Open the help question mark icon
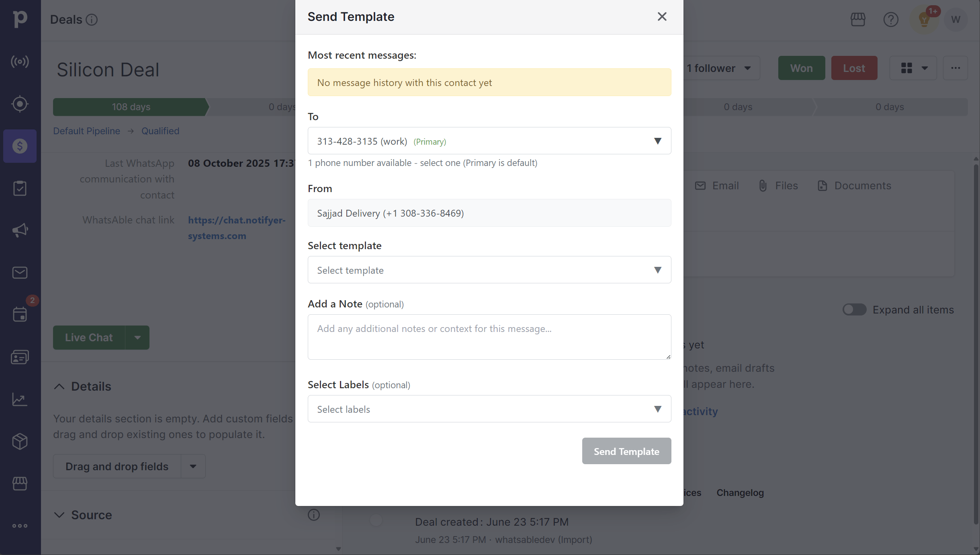Viewport: 980px width, 555px height. click(x=891, y=19)
